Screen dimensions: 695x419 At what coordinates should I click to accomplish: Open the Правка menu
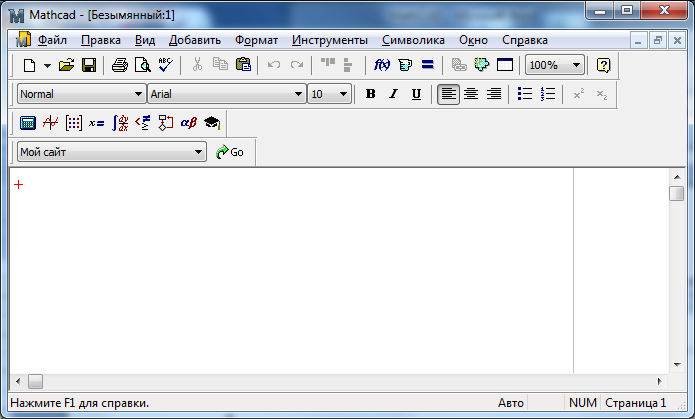pyautogui.click(x=101, y=40)
